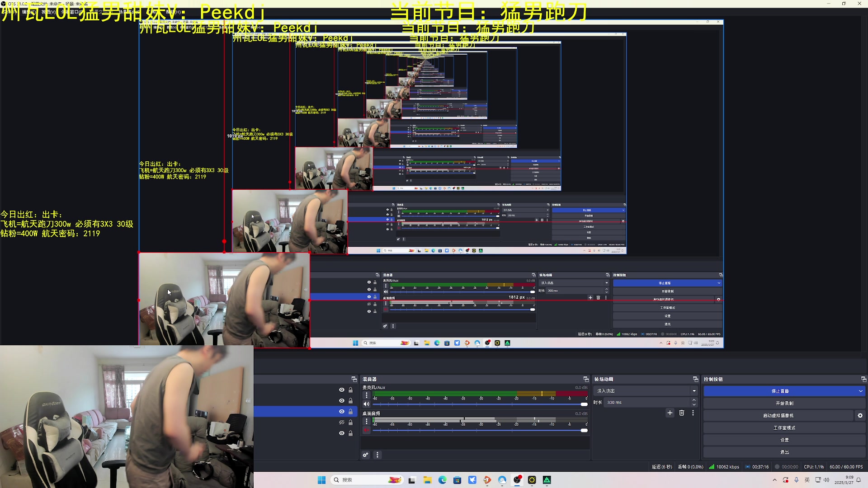
Task: Open 桌面音频 three-dot options menu
Action: 367,422
